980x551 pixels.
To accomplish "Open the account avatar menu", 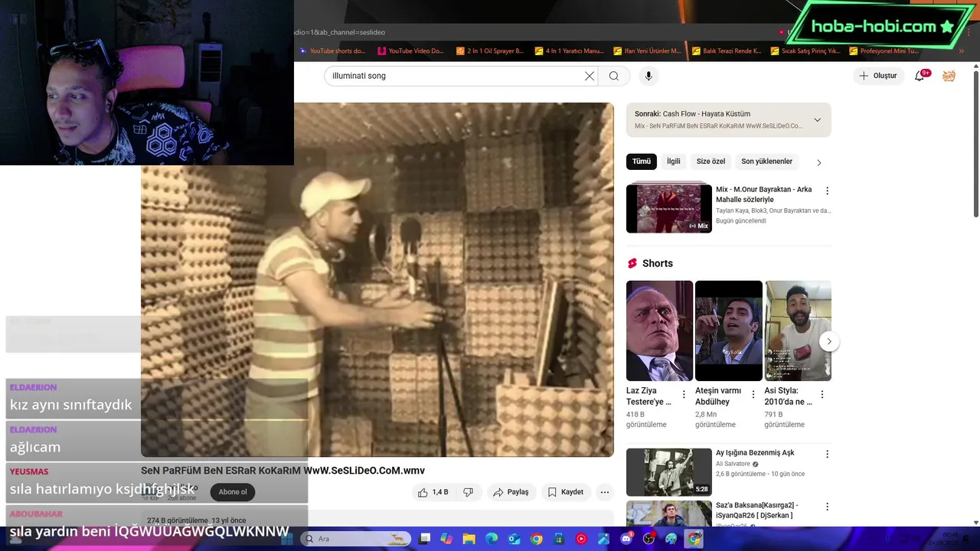I will [x=949, y=76].
